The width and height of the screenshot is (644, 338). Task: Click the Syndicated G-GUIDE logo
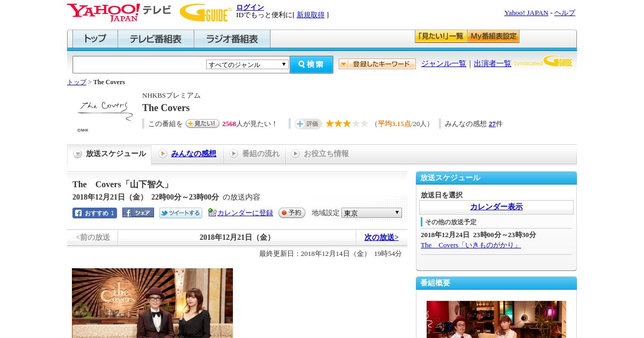(543, 61)
